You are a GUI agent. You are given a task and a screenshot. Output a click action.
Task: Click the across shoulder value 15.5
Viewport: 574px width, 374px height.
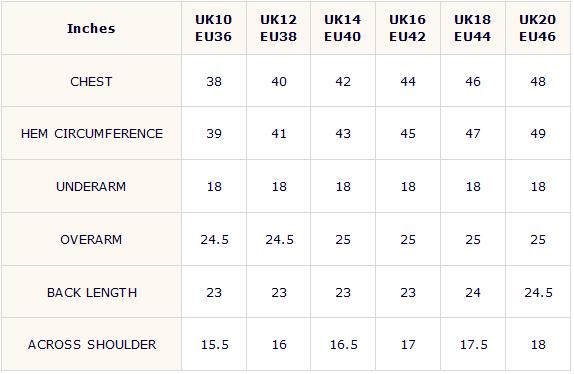215,344
